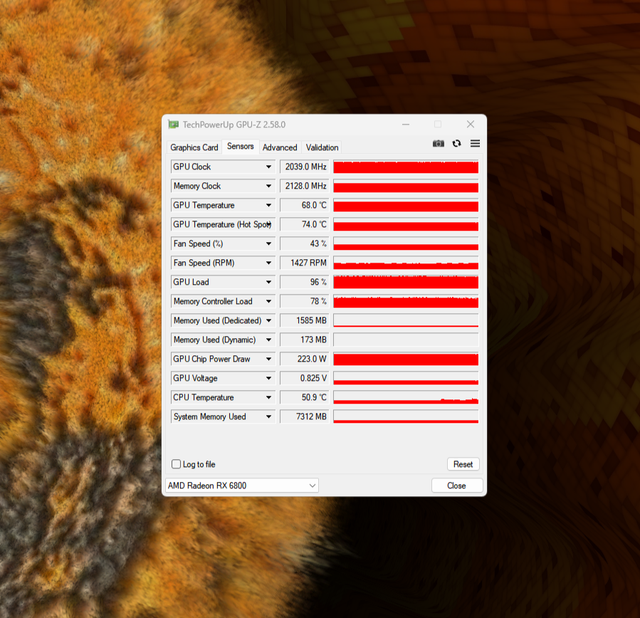
Task: Click the Fan Speed (%) history graph
Action: tap(406, 244)
